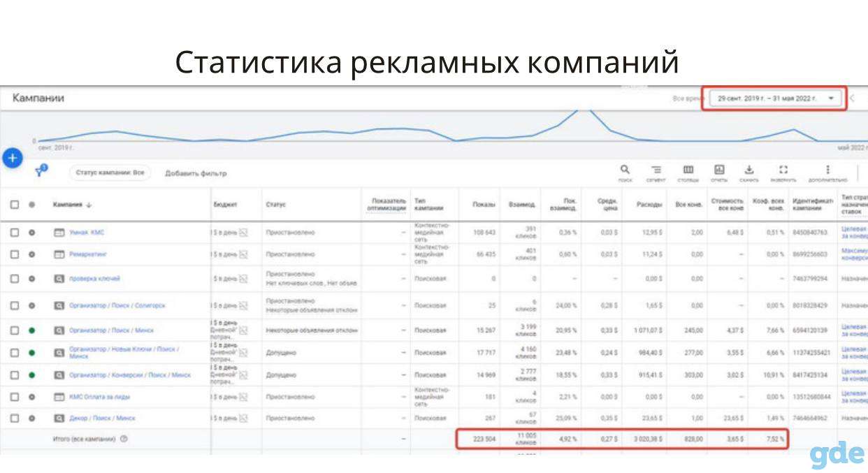868x473 pixels.
Task: Open status dot dropdown for Ремаркетинг
Action: [x=31, y=254]
